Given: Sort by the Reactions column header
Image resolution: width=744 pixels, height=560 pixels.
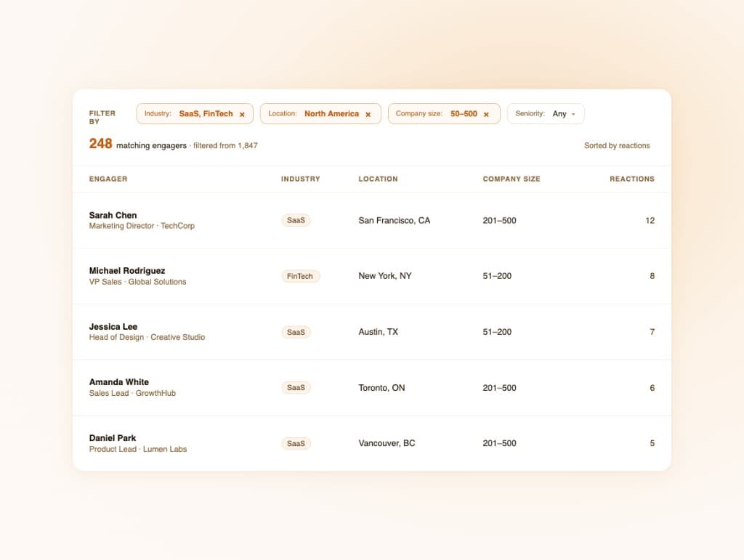Looking at the screenshot, I should point(632,179).
